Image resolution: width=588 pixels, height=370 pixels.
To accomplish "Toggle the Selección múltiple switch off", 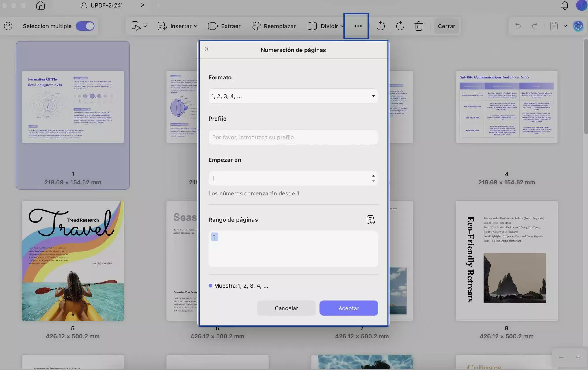I will [x=85, y=26].
